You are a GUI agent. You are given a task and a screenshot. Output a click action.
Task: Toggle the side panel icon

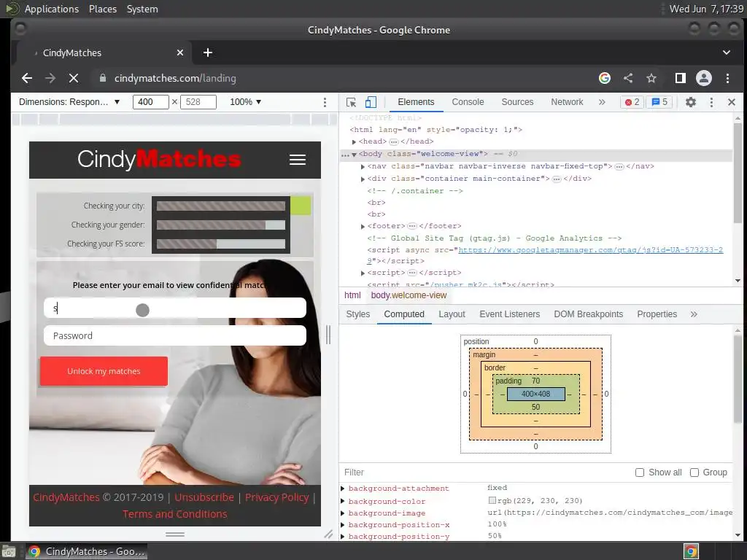681,78
